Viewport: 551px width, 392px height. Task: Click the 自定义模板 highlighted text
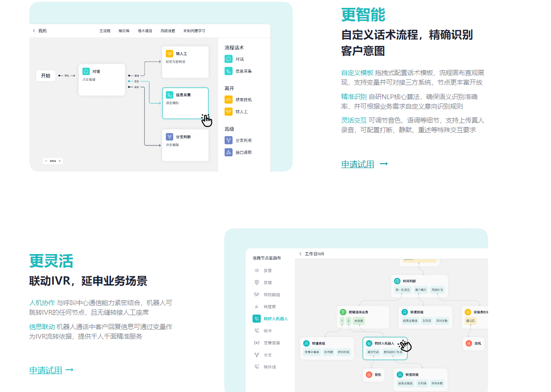point(357,72)
